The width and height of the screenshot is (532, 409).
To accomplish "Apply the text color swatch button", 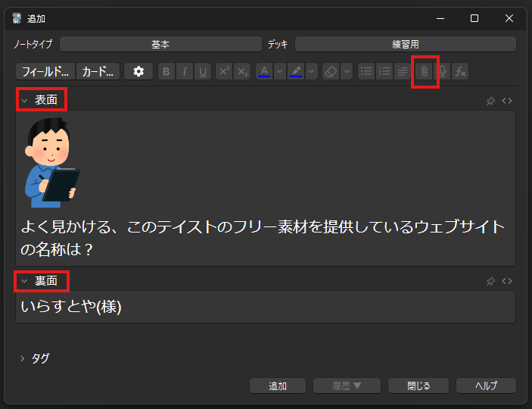I will (x=264, y=71).
